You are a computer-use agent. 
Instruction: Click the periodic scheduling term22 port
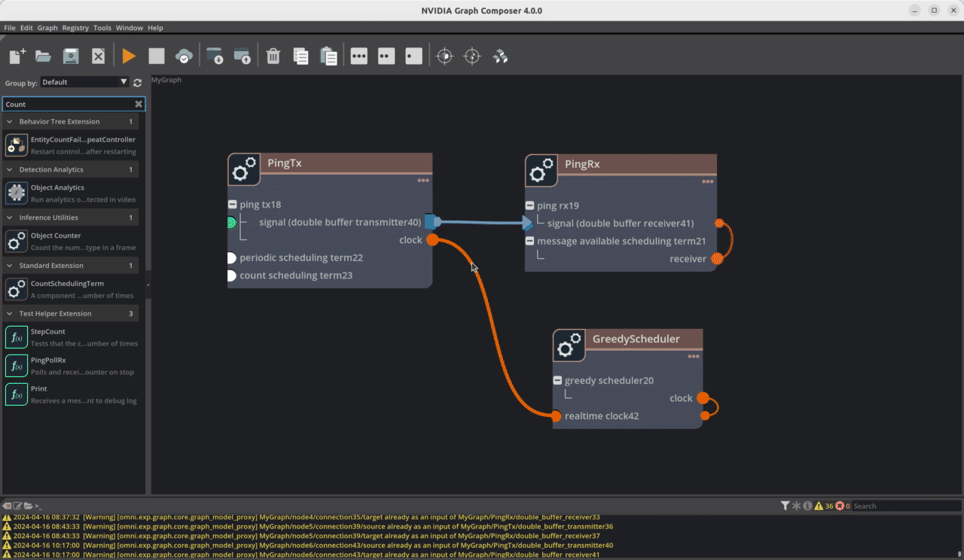click(232, 258)
